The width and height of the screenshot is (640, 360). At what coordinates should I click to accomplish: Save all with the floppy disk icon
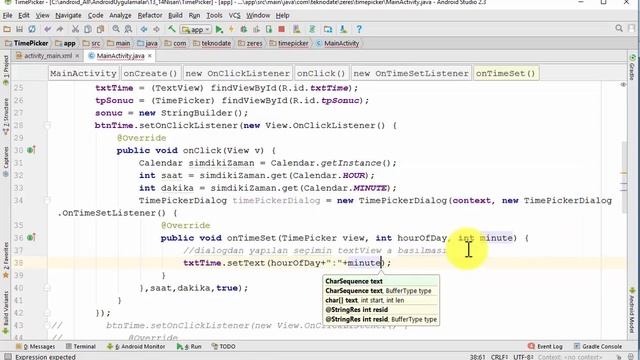tap(19, 29)
